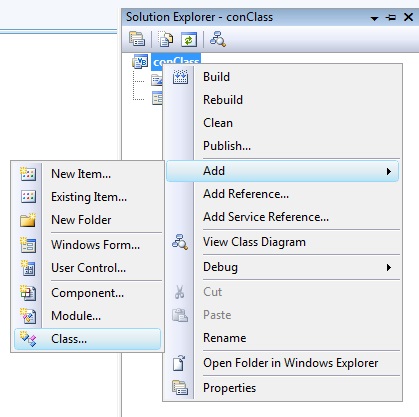
Task: Click the Properties toolbar icon in Solution Explorer
Action: click(137, 39)
